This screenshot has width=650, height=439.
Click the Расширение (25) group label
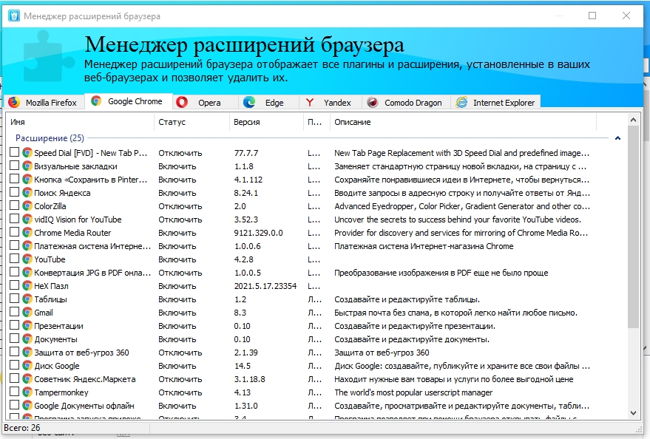(x=50, y=138)
